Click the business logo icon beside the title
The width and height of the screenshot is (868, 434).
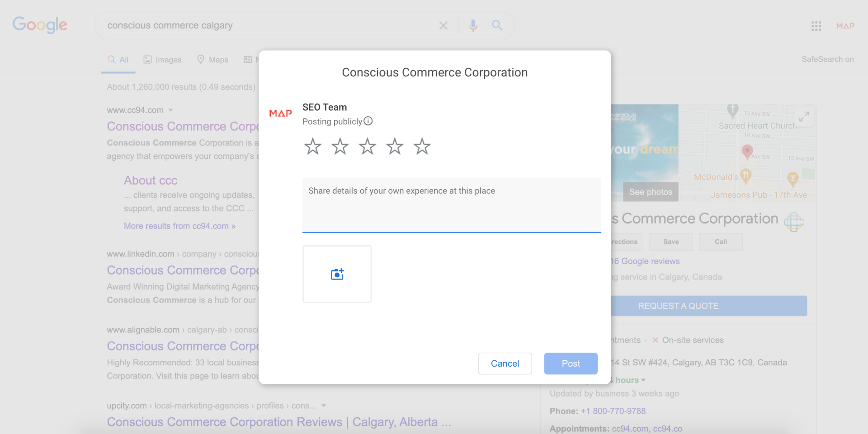pyautogui.click(x=794, y=222)
